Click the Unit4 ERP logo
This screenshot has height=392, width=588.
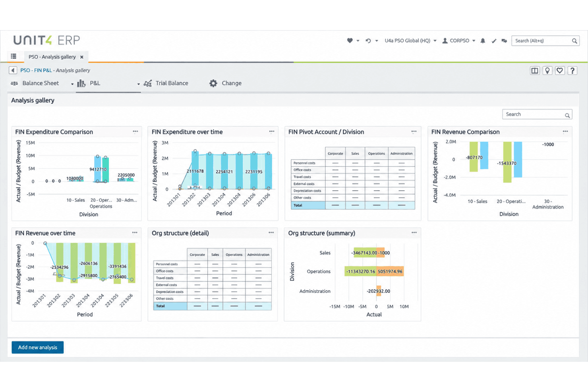point(46,40)
